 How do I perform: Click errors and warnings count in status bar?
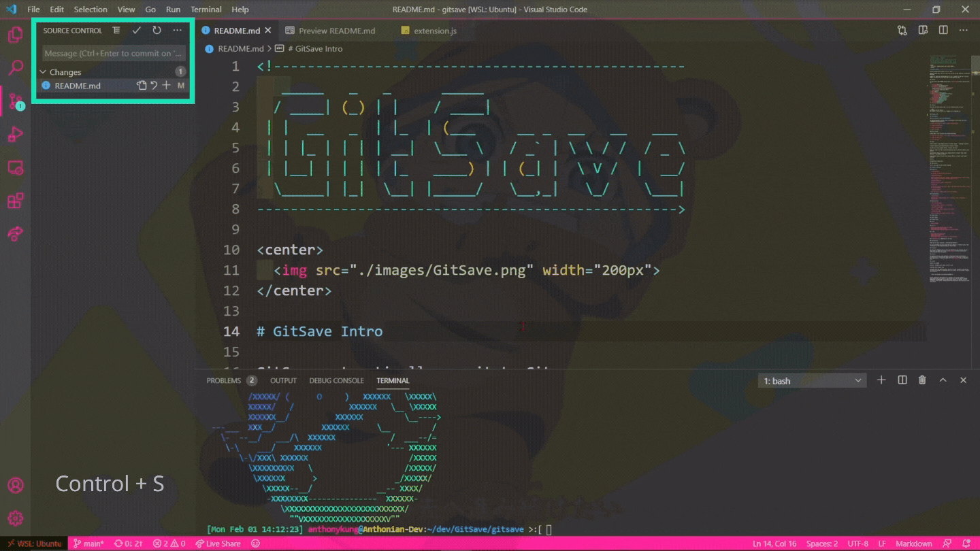[169, 544]
